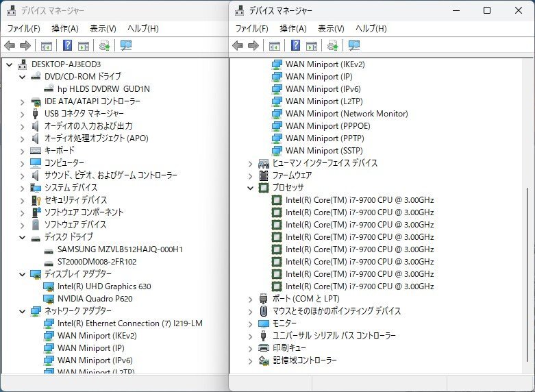Expand モニター node

click(x=251, y=323)
